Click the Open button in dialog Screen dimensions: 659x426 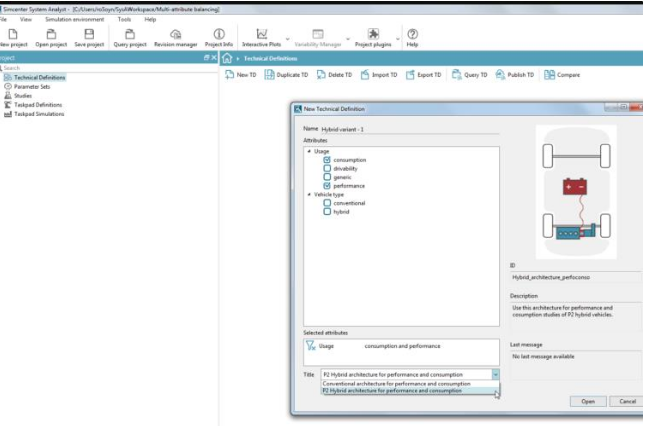587,401
